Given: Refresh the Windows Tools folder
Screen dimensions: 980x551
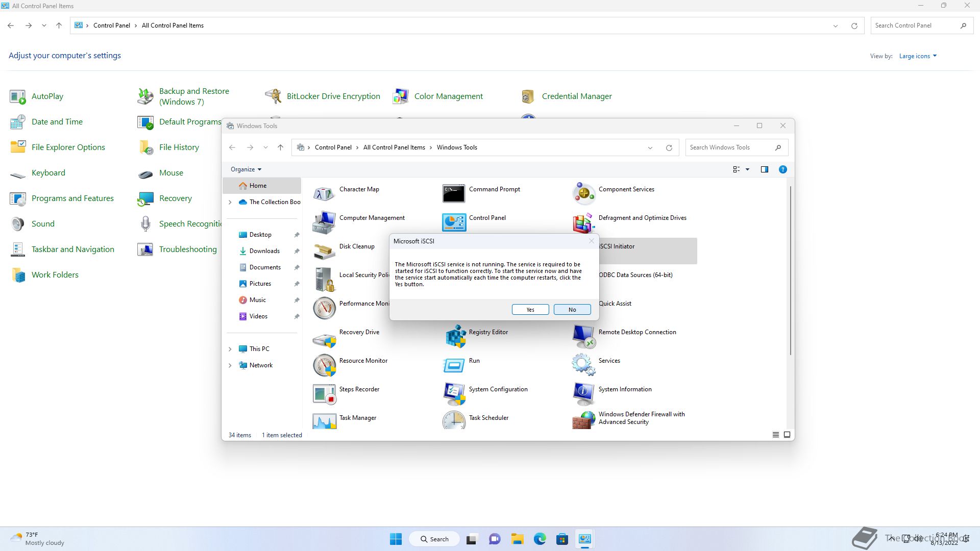Looking at the screenshot, I should 669,147.
